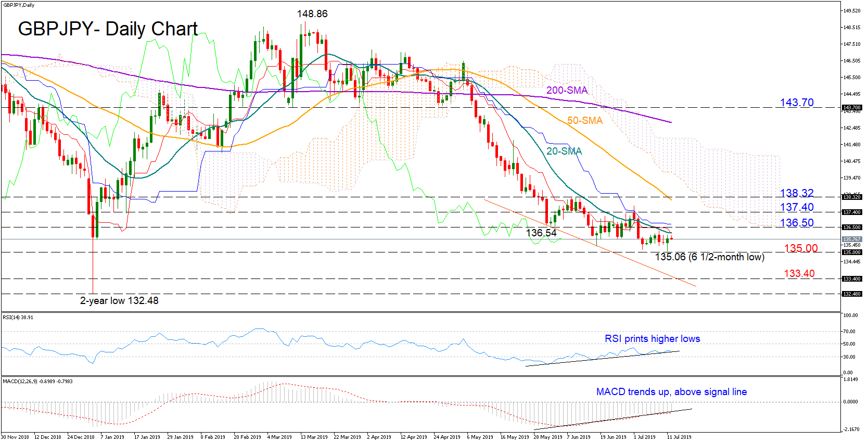The width and height of the screenshot is (868, 443).
Task: Click the 143.700 price axis tag
Action: tap(852, 108)
